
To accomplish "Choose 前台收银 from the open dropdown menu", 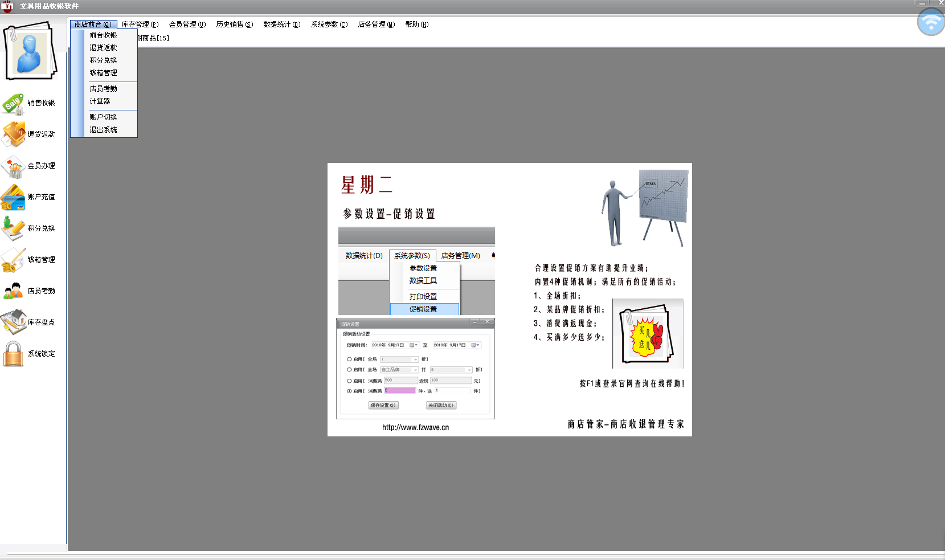I will (104, 35).
